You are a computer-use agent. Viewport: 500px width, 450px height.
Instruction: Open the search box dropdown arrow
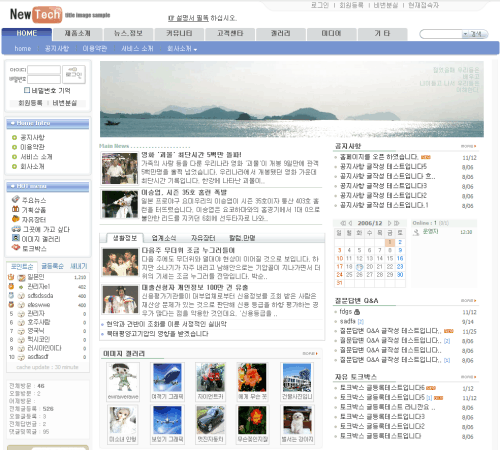[x=465, y=34]
